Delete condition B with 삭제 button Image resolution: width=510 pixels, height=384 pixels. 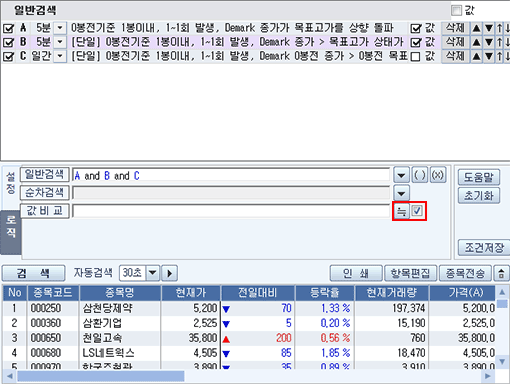click(x=455, y=42)
